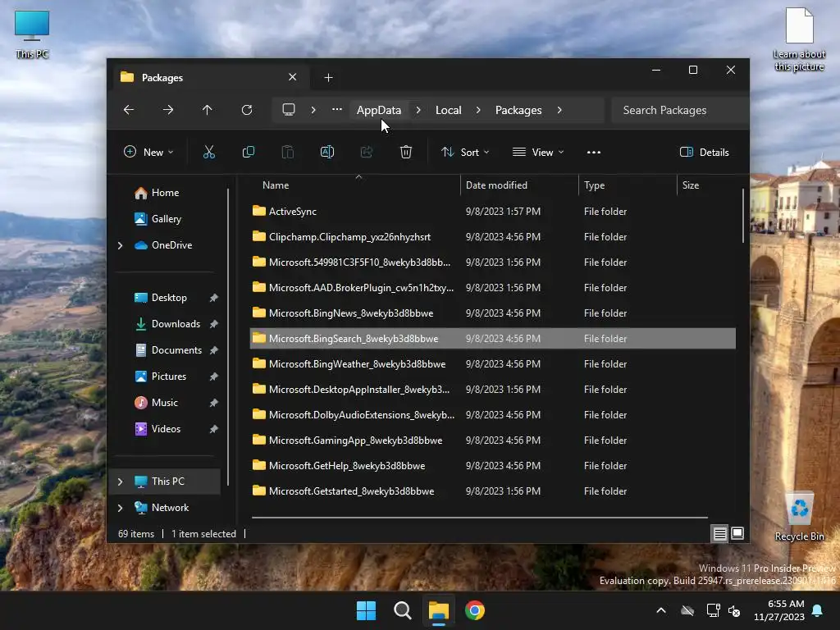Open Pictures quick access item
The image size is (840, 630).
[x=169, y=377]
